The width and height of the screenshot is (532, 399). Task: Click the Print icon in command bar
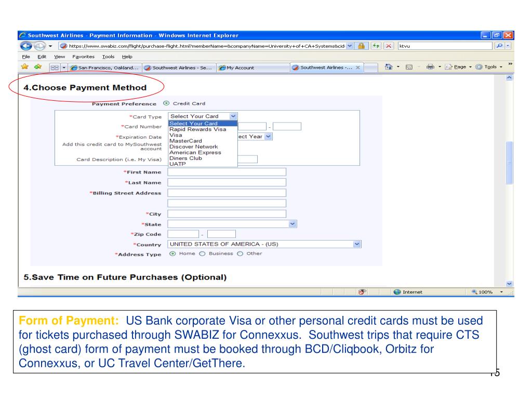tap(430, 67)
